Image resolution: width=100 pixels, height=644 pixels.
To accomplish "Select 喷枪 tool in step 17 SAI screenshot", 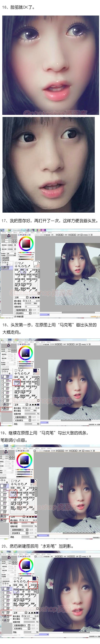I will (23, 271).
